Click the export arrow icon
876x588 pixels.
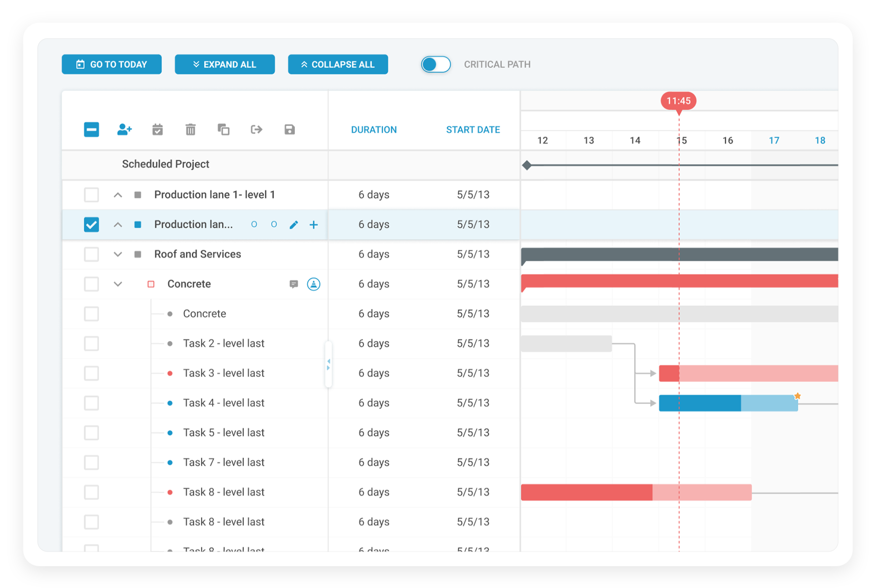[256, 129]
